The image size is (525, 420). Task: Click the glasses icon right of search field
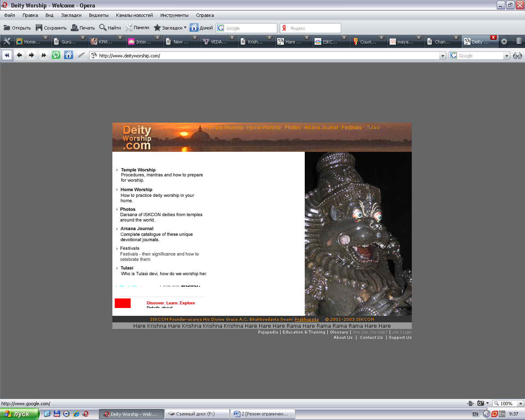point(518,55)
